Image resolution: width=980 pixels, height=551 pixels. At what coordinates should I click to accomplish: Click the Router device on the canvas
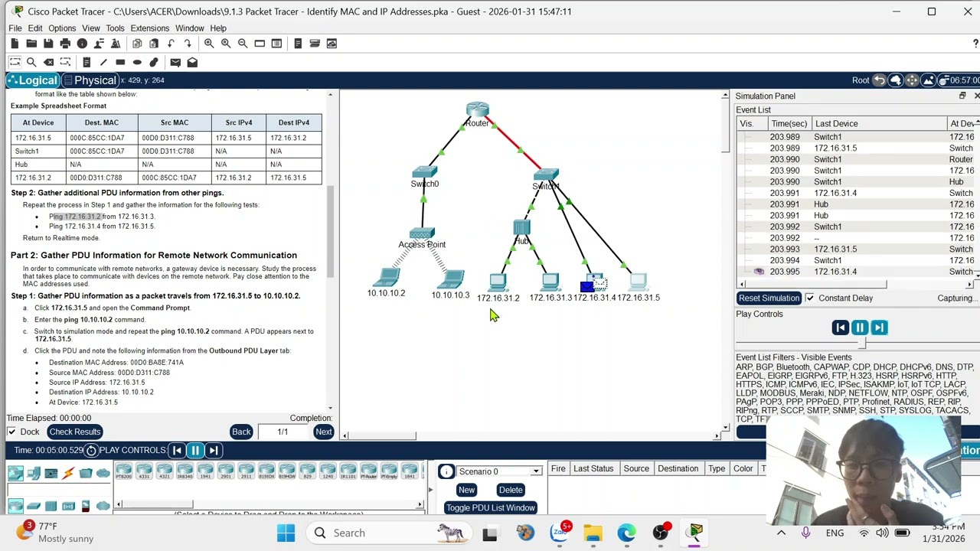[x=477, y=111]
